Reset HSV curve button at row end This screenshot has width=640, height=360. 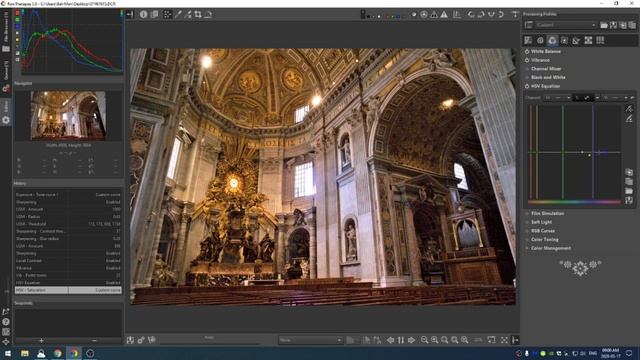click(x=633, y=98)
